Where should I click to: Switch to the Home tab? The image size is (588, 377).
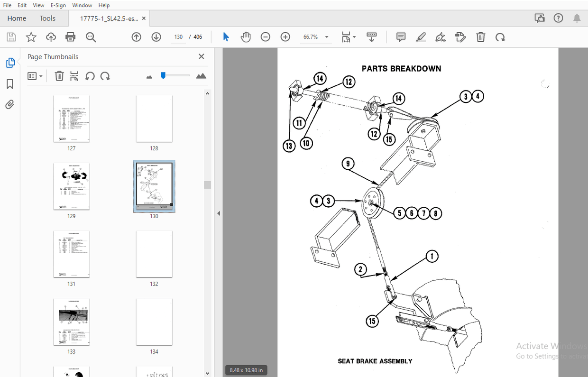[x=17, y=18]
